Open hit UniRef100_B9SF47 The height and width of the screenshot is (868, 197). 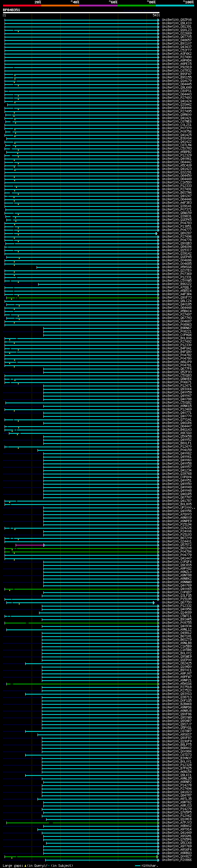(176, 74)
